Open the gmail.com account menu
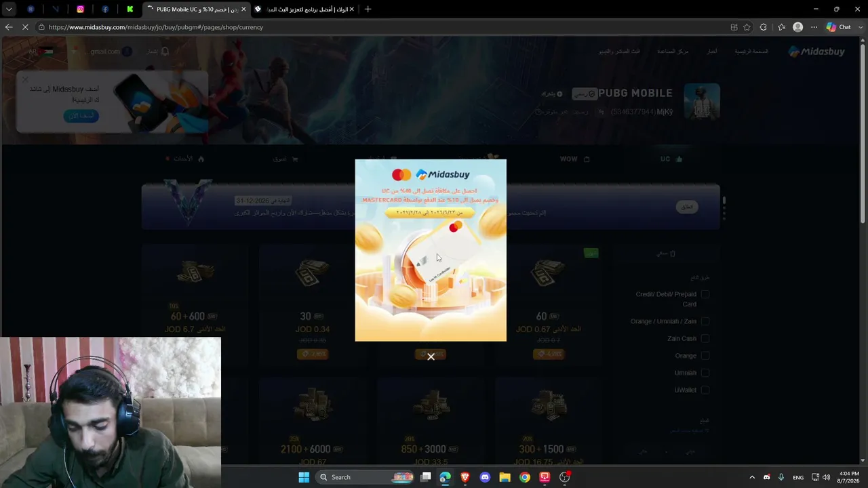Image resolution: width=868 pixels, height=488 pixels. [111, 52]
